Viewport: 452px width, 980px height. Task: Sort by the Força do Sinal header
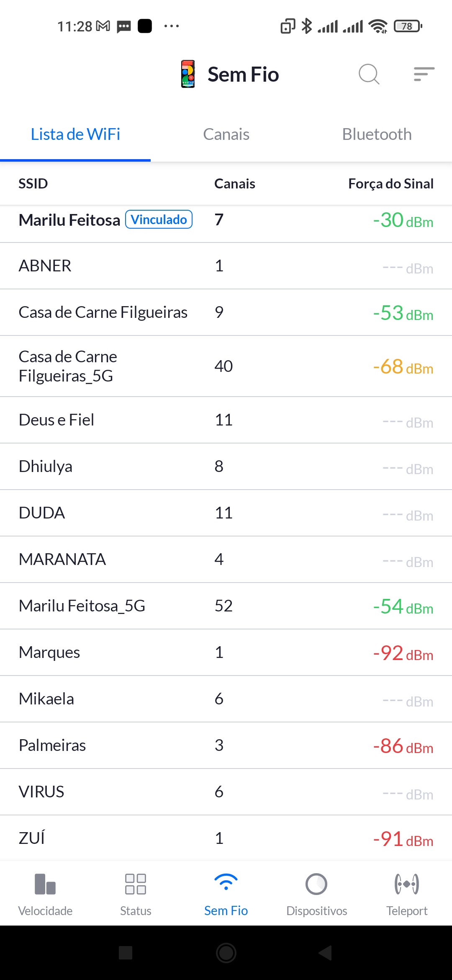(391, 183)
